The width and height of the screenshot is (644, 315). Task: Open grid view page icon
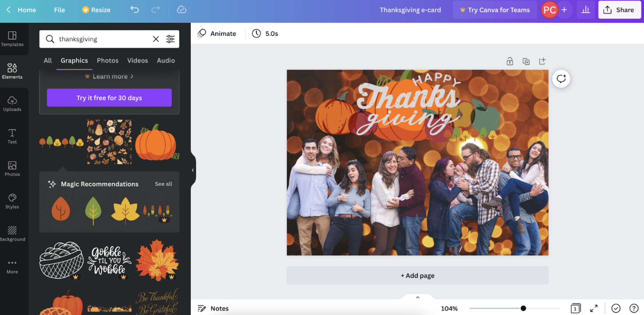(x=575, y=308)
